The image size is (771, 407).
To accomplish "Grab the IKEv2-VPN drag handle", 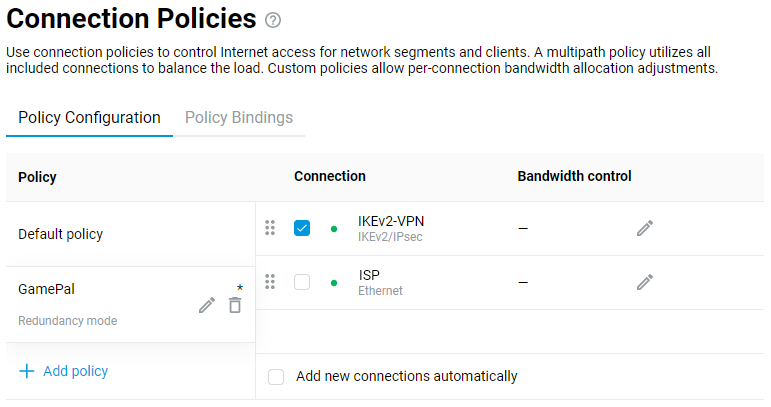I will (x=270, y=228).
